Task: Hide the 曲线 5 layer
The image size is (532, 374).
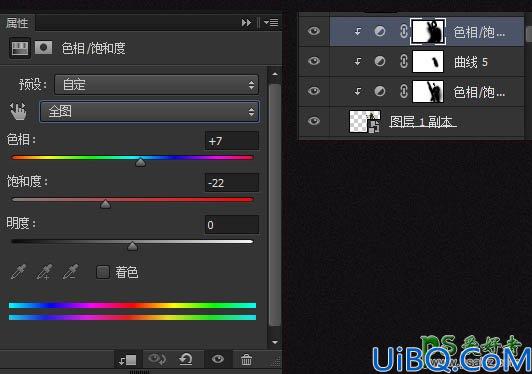Action: pos(314,61)
